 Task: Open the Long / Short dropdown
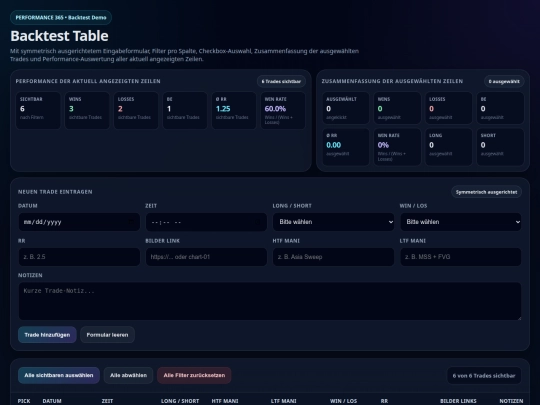click(333, 222)
